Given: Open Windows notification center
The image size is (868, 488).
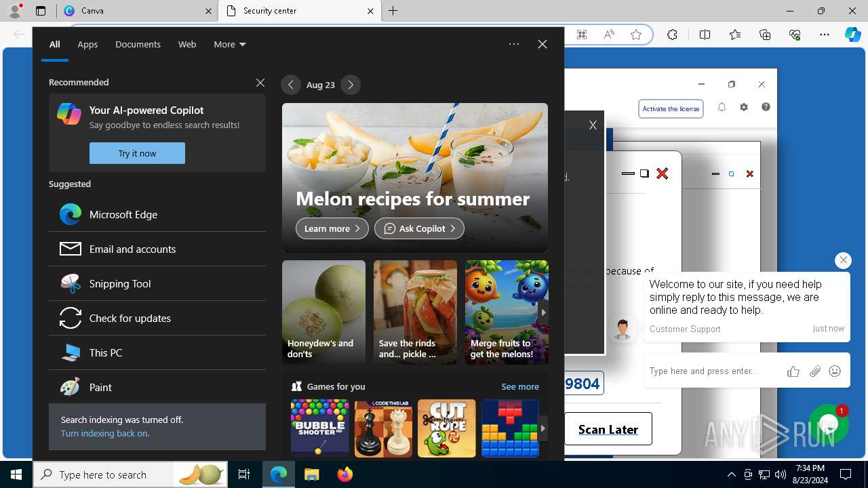Looking at the screenshot, I should 846,474.
